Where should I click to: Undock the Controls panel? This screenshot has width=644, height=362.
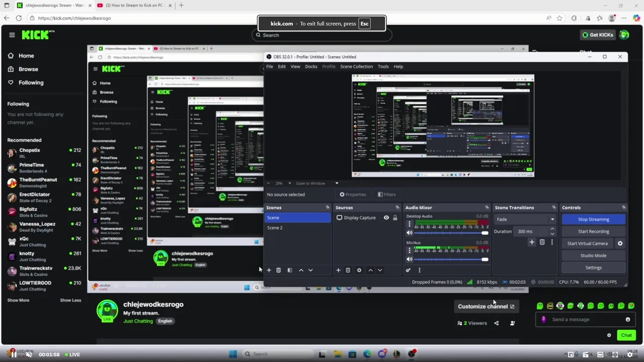pyautogui.click(x=623, y=208)
